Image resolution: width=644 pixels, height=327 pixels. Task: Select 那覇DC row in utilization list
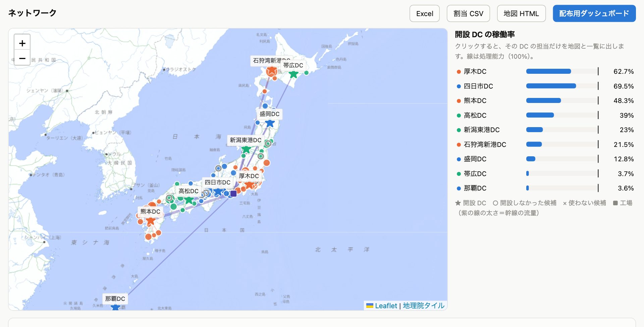click(x=545, y=188)
